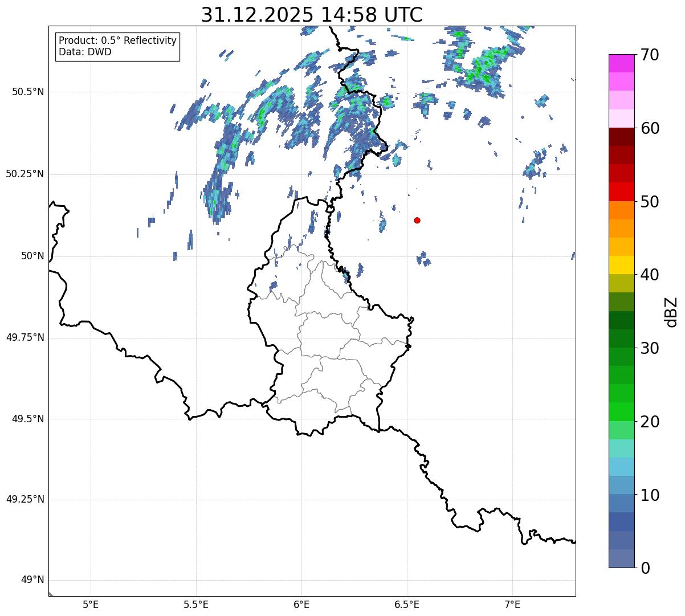Image resolution: width=685 pixels, height=616 pixels.
Task: Click the title '31.12.2025 14:58 UTC'
Action: [x=312, y=15]
